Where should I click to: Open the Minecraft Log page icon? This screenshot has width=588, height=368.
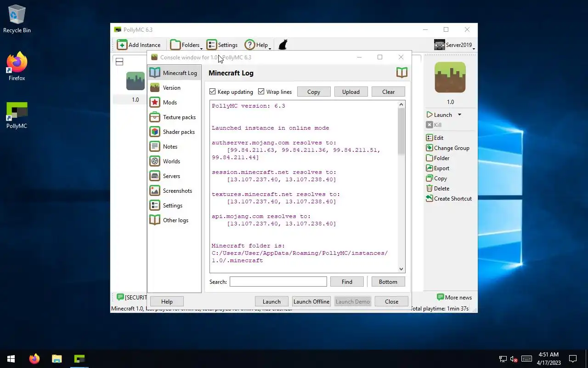tap(155, 73)
